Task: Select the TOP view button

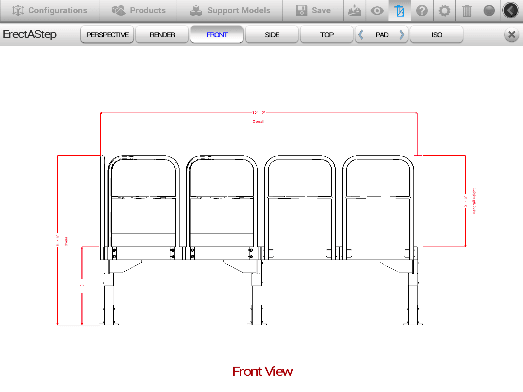Action: coord(327,34)
